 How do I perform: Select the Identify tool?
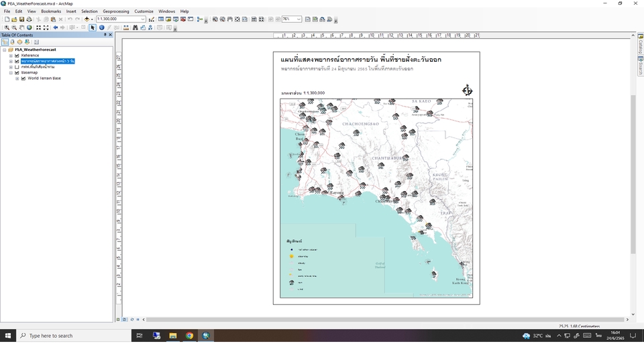coord(101,27)
